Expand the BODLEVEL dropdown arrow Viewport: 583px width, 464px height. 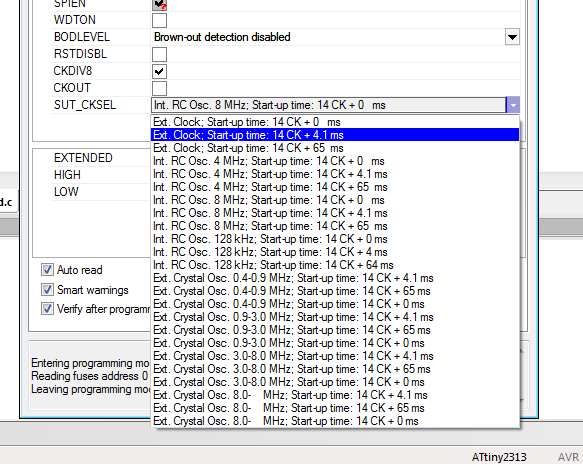click(x=512, y=37)
